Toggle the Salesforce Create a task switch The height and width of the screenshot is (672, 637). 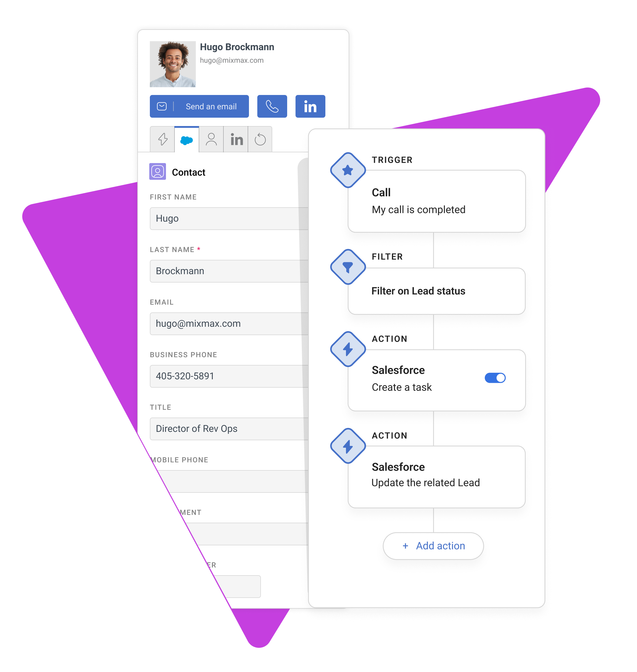click(x=496, y=377)
